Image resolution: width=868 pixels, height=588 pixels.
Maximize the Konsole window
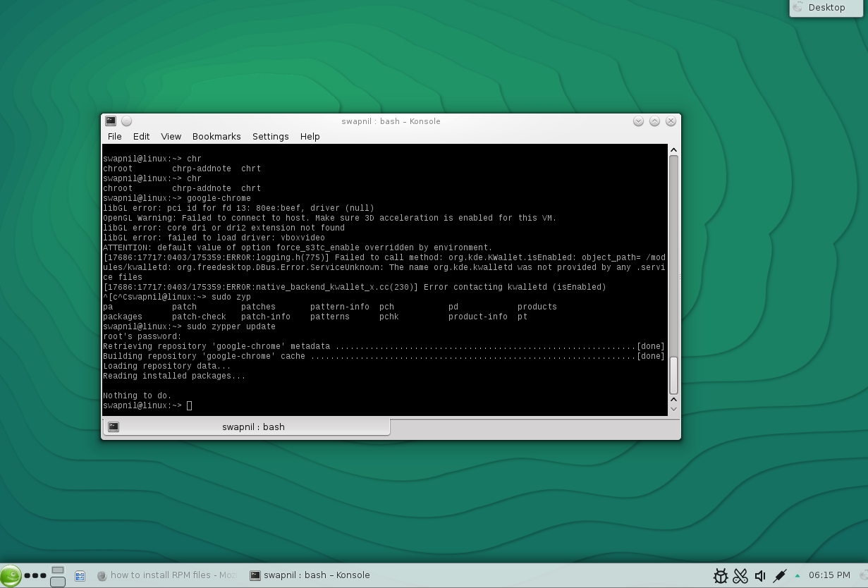click(x=654, y=121)
